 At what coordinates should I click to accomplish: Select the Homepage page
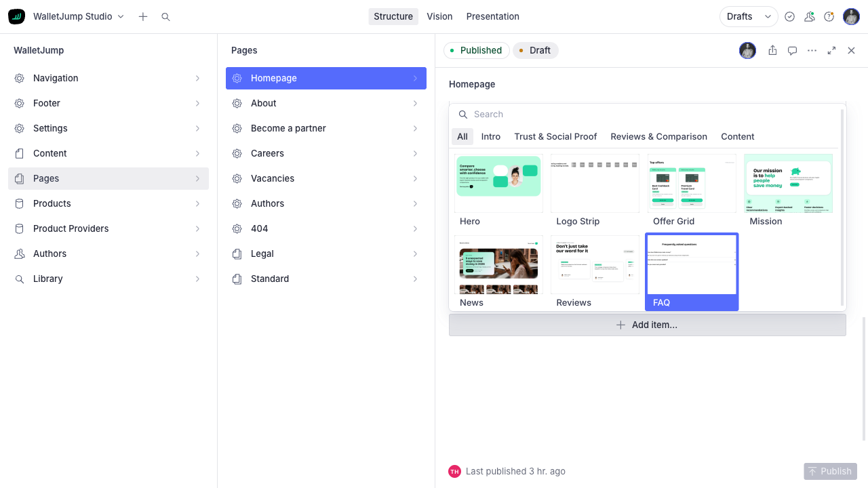tap(326, 78)
